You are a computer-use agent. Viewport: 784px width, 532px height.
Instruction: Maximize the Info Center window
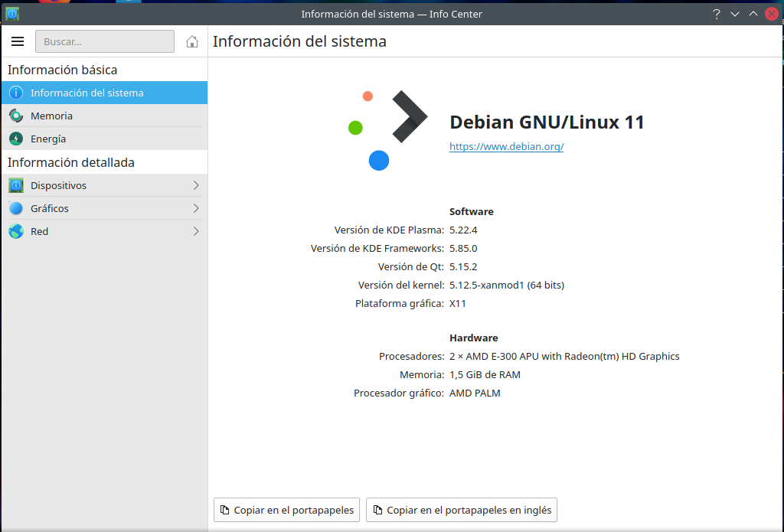pyautogui.click(x=753, y=14)
